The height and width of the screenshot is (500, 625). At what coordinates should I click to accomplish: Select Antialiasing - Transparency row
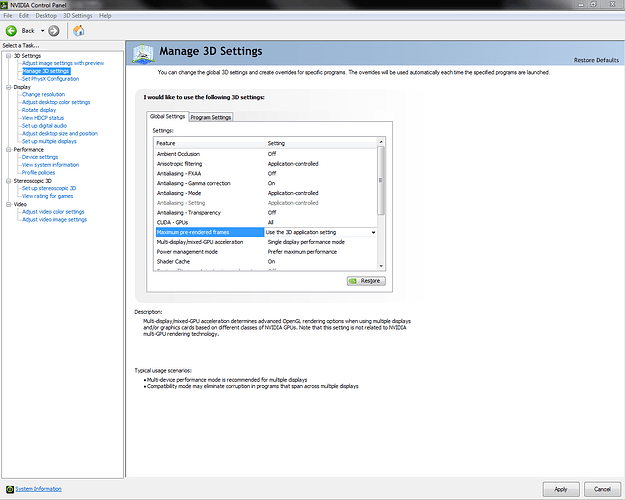tap(265, 213)
